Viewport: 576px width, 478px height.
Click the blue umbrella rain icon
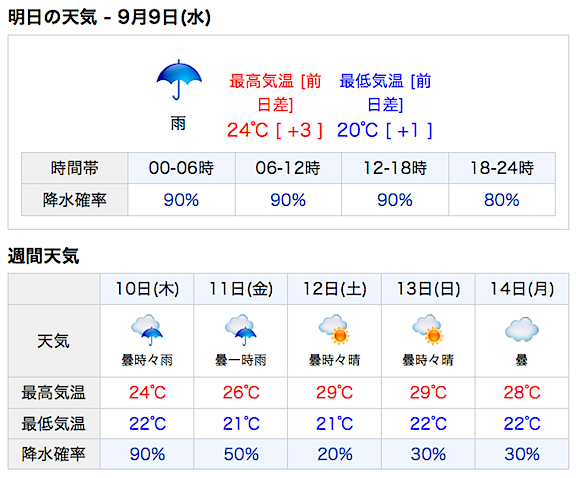coord(179,79)
